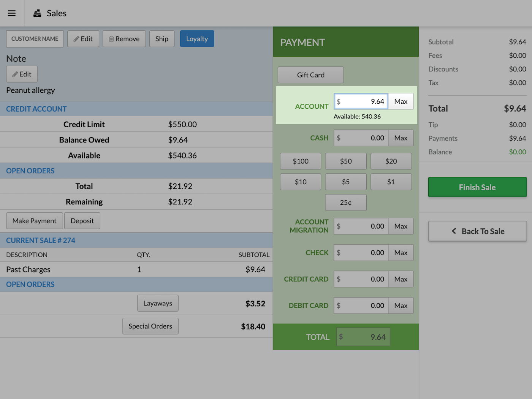Open the Loyalty panel

(197, 38)
